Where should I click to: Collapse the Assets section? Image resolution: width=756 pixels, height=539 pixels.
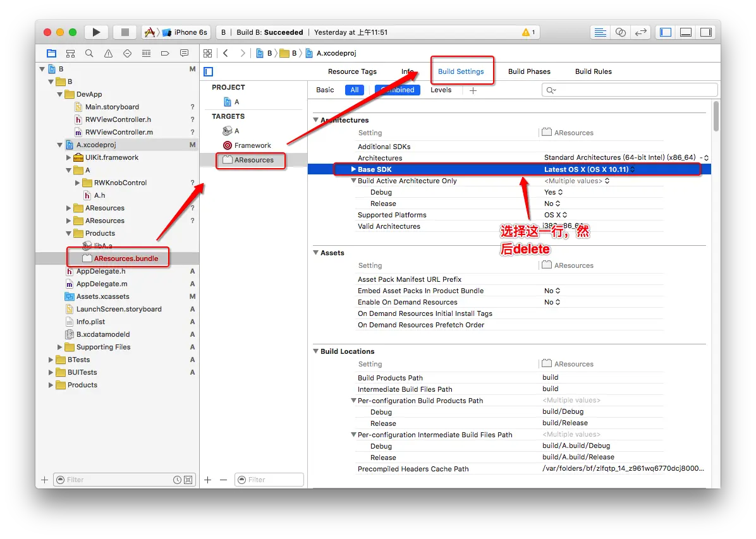[316, 253]
